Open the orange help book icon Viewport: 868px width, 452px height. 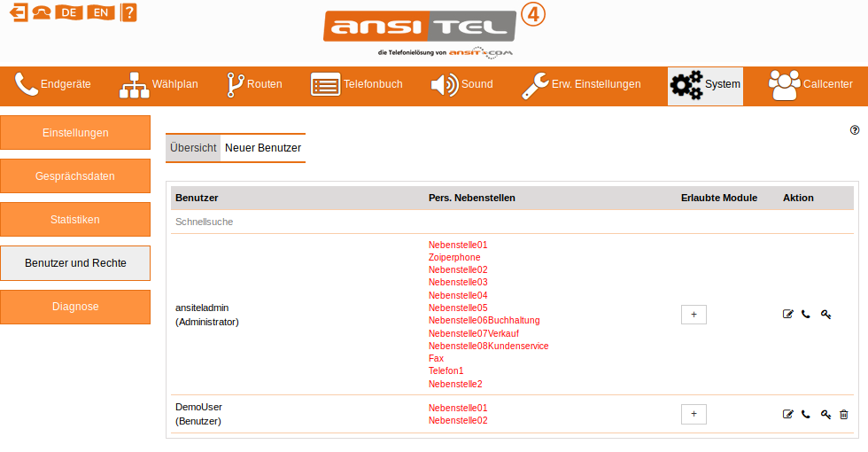point(128,12)
